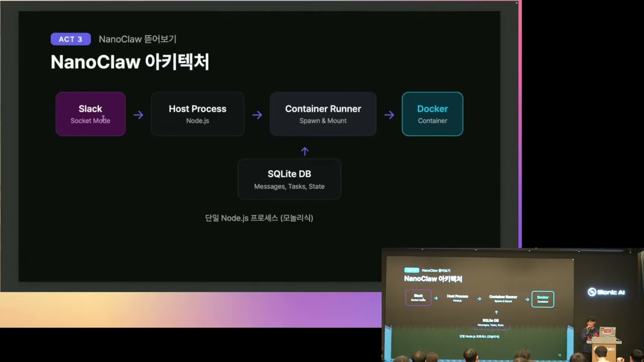Click the ACT 3 badge
The image size is (644, 362).
tap(70, 39)
